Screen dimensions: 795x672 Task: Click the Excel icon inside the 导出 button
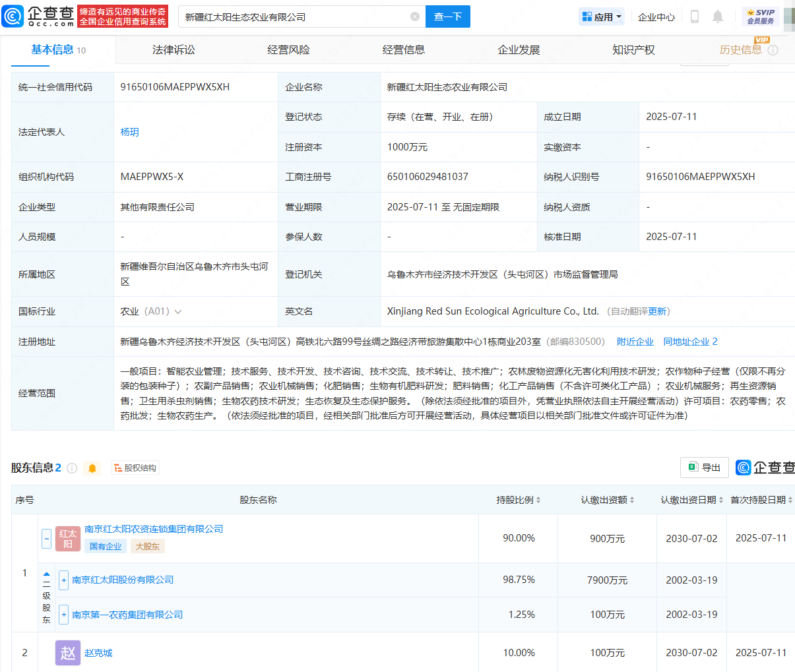(693, 467)
